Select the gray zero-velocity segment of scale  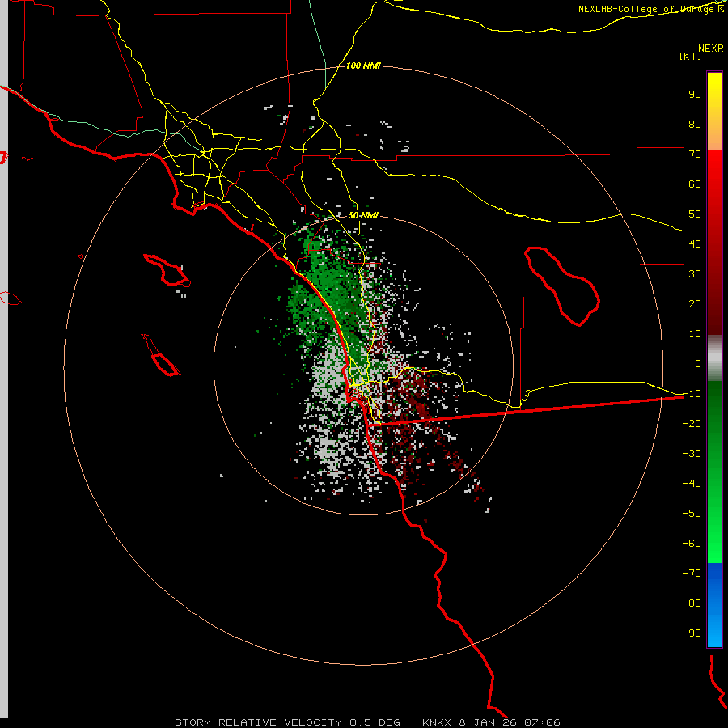click(714, 358)
